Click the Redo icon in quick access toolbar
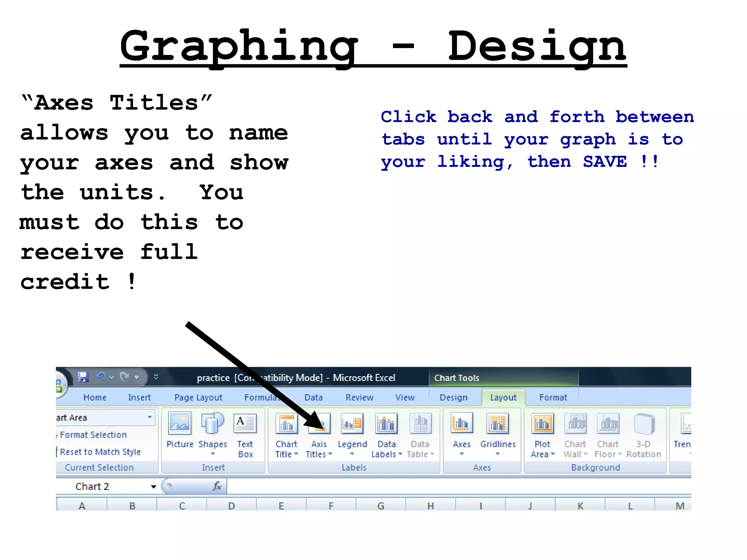 125,377
